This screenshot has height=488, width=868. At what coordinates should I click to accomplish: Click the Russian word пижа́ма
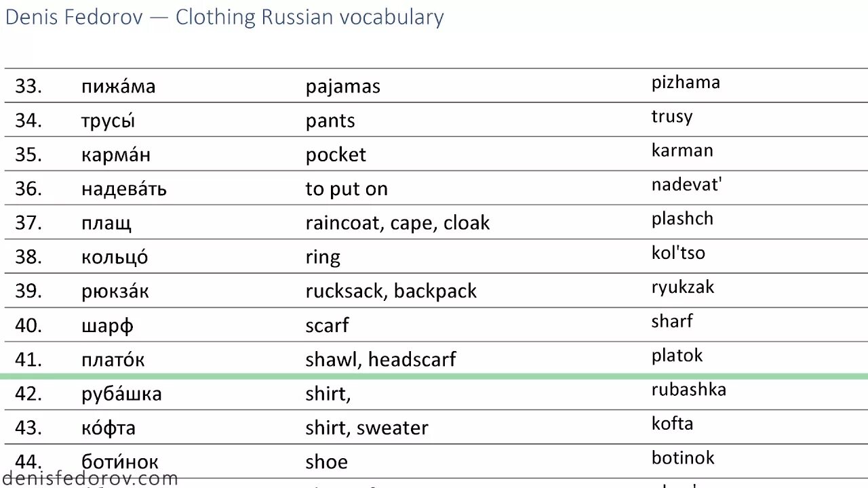[x=118, y=86]
